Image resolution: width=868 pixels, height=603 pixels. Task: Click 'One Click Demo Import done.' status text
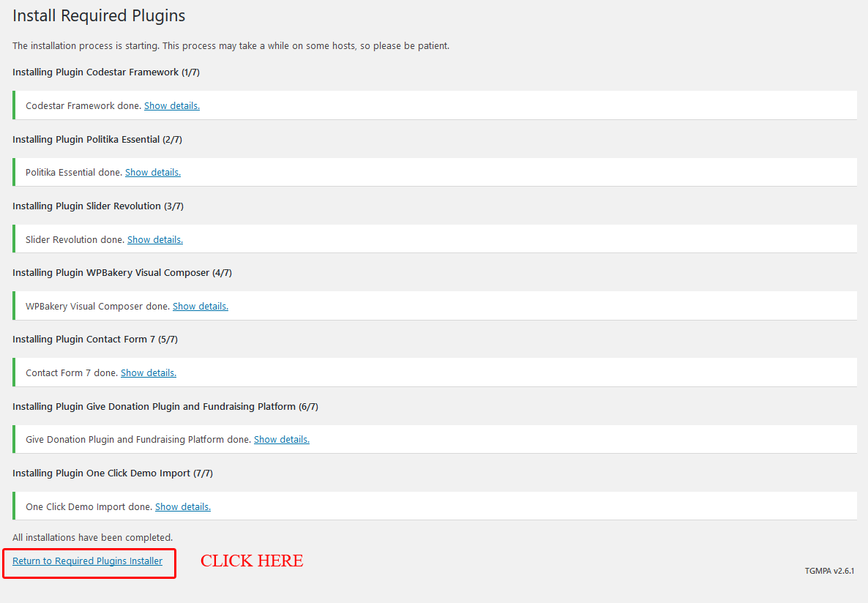point(89,506)
